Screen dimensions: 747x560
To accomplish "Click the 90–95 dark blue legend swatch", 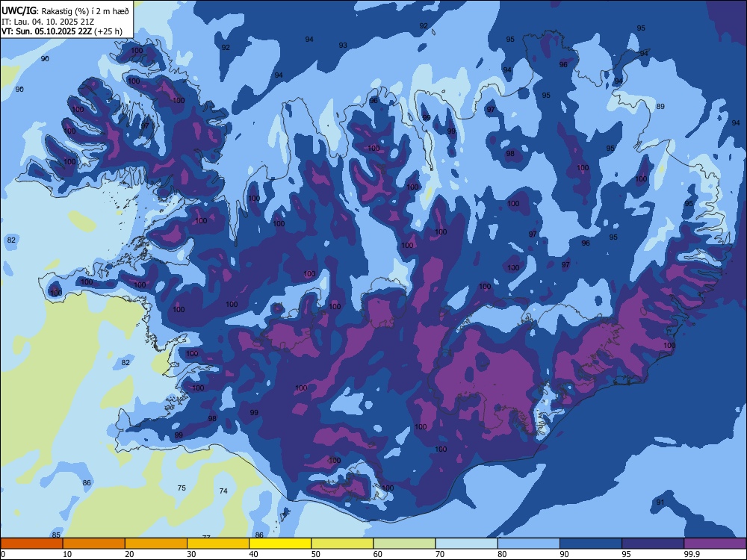I will pyautogui.click(x=591, y=544).
